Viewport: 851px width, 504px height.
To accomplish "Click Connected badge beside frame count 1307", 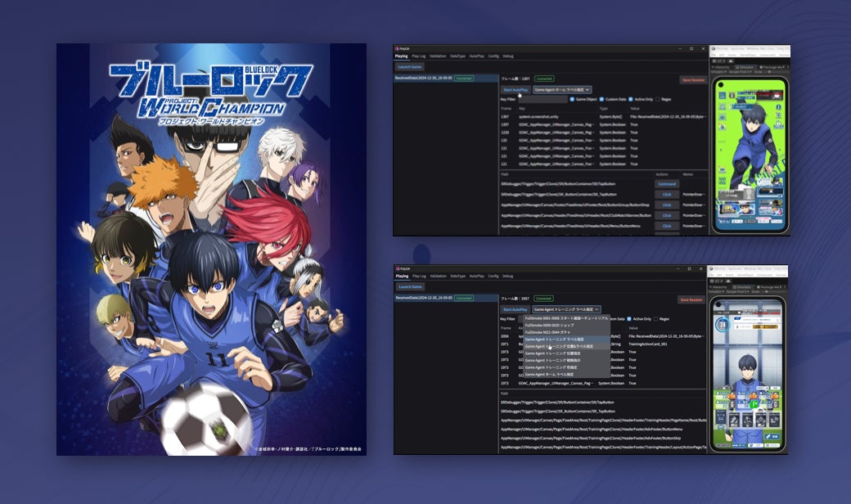I will pos(544,79).
